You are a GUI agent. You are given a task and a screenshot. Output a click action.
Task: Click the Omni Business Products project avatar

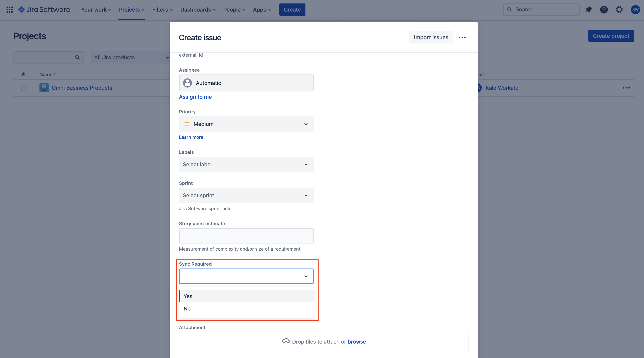tap(44, 88)
